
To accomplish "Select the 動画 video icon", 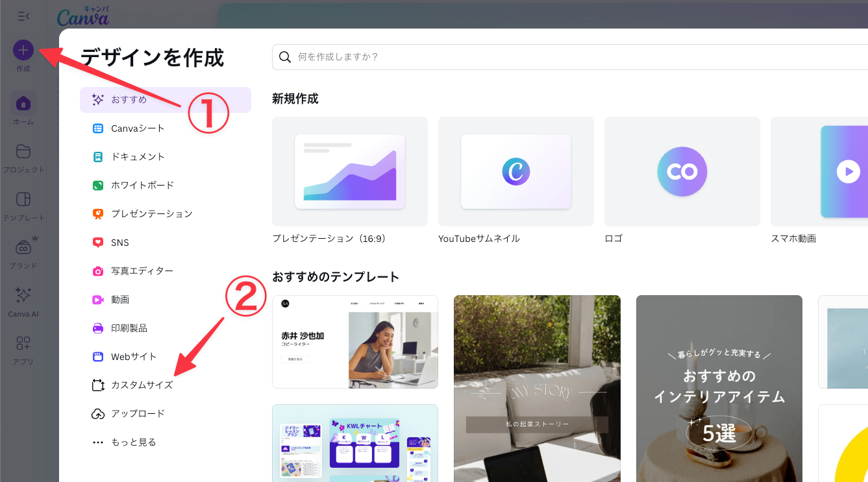I will (98, 300).
